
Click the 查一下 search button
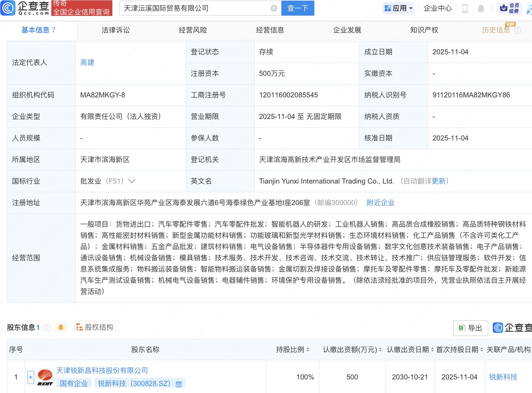click(x=297, y=8)
